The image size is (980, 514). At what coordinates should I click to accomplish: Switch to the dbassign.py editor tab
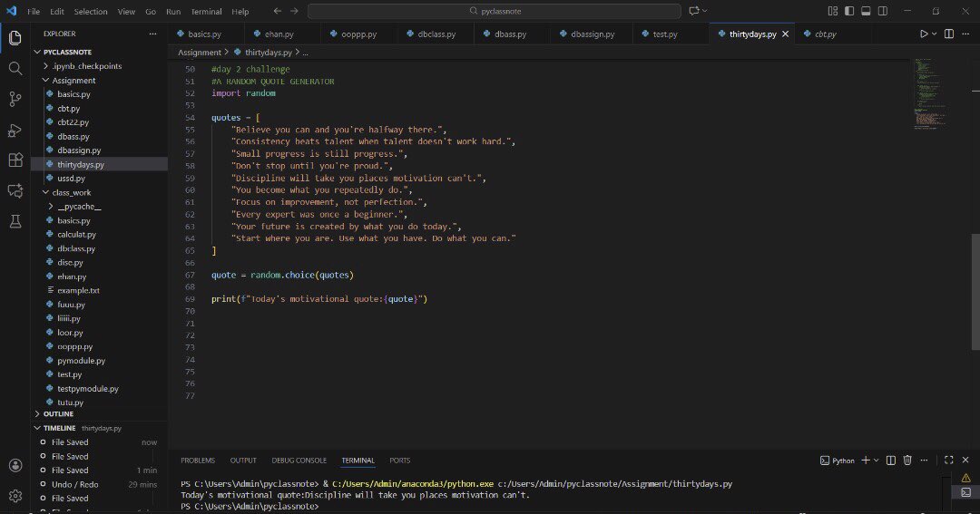pyautogui.click(x=593, y=34)
